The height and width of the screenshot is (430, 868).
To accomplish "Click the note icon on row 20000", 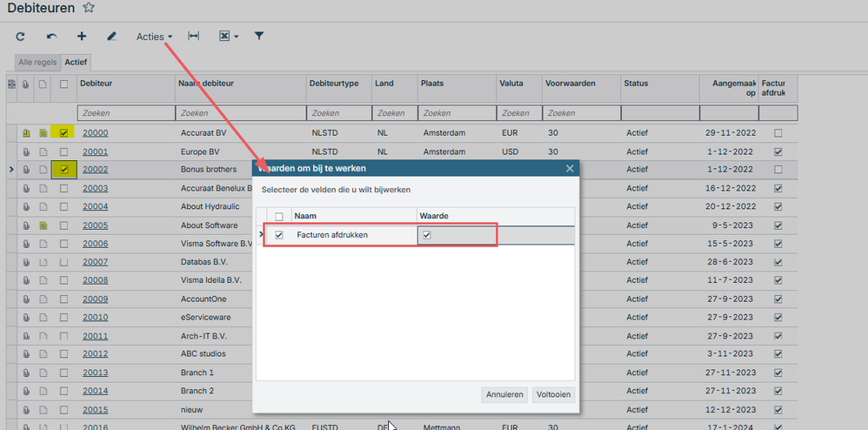I will pos(43,133).
